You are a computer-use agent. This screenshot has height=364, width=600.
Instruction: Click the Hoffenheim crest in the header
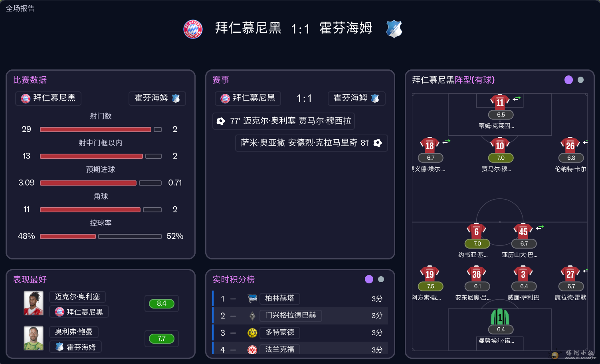pos(394,29)
